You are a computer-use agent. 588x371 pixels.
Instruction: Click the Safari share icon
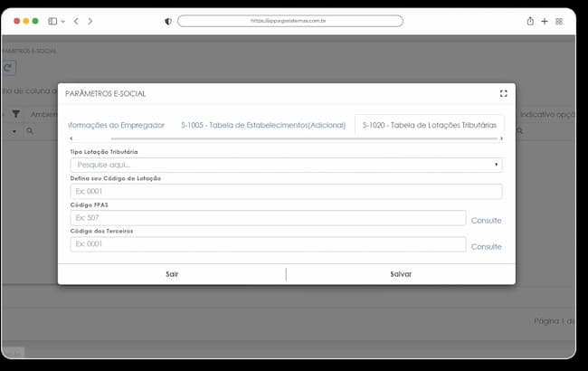[x=530, y=21]
